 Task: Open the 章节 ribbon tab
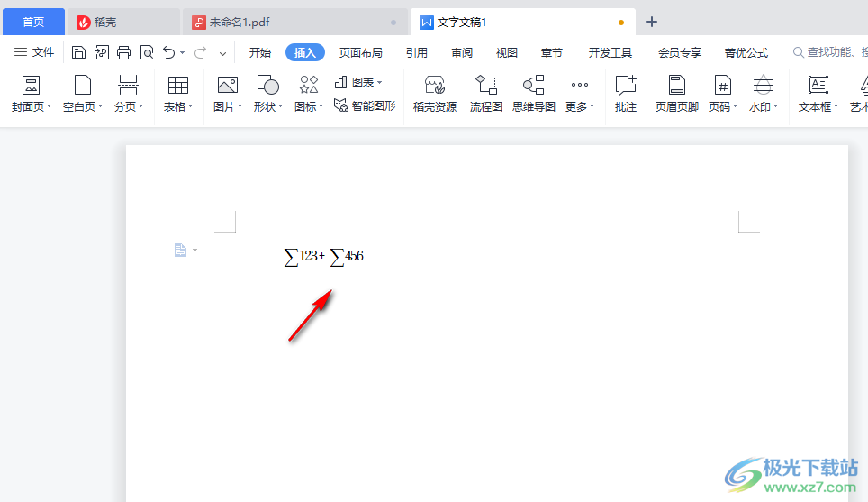pos(551,52)
